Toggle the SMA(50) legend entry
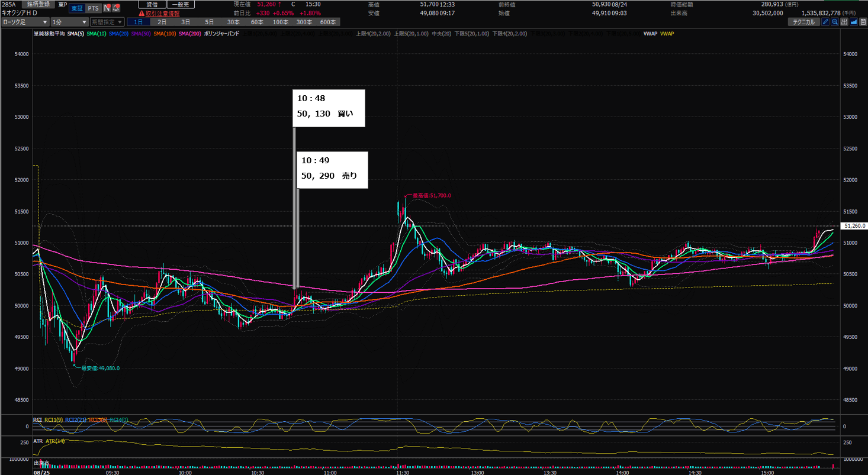This screenshot has height=475, width=868. (142, 34)
